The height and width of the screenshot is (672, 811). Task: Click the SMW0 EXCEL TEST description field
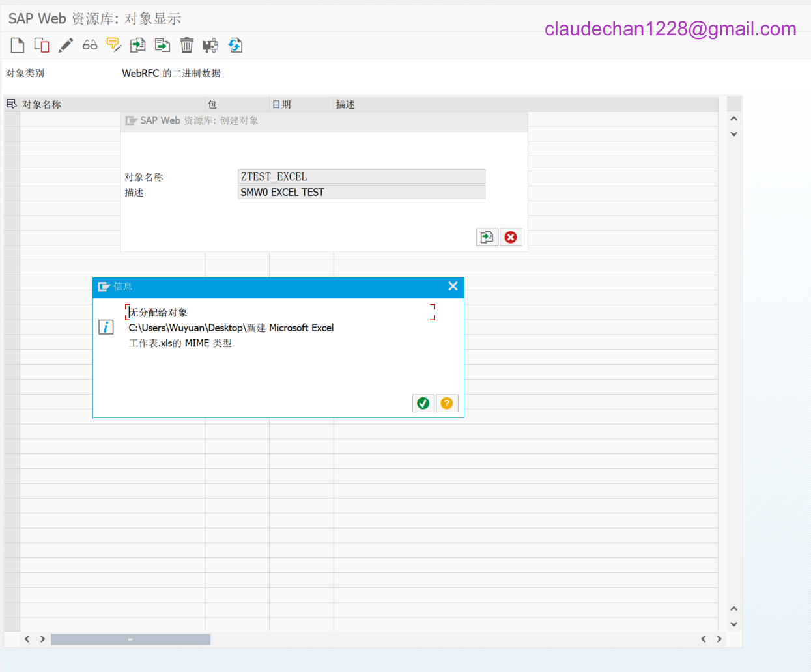362,192
